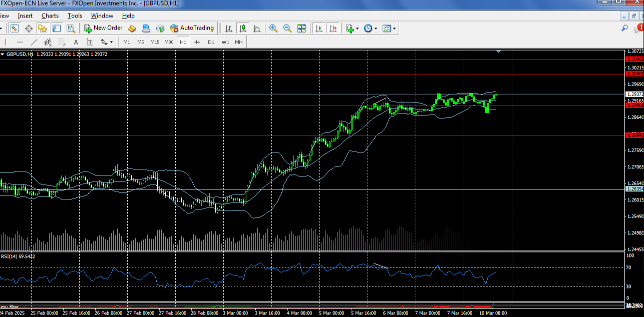
Task: Click the 1.30000 red price label
Action: tap(634, 74)
